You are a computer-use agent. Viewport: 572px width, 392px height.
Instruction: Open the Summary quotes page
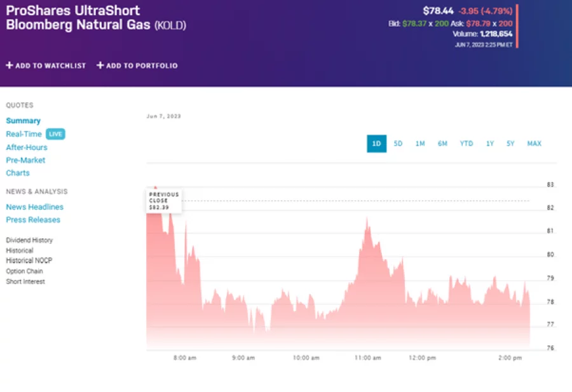[23, 121]
